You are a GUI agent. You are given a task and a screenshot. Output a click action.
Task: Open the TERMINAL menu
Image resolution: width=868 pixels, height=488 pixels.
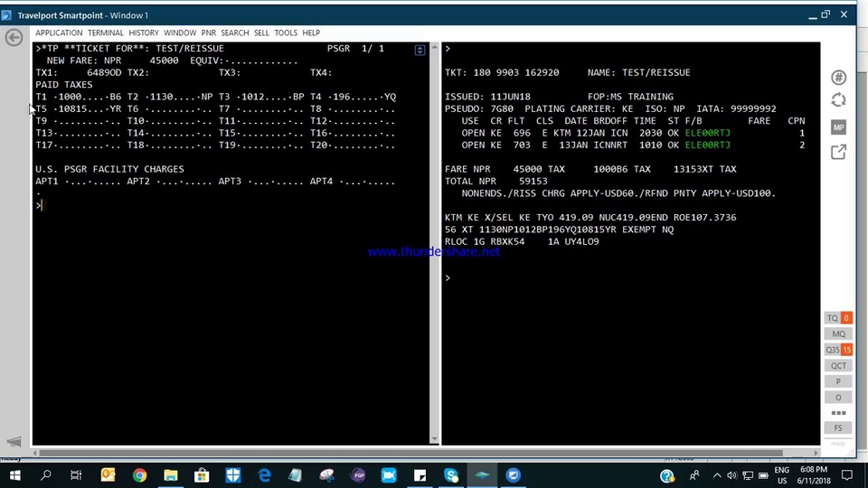point(105,33)
